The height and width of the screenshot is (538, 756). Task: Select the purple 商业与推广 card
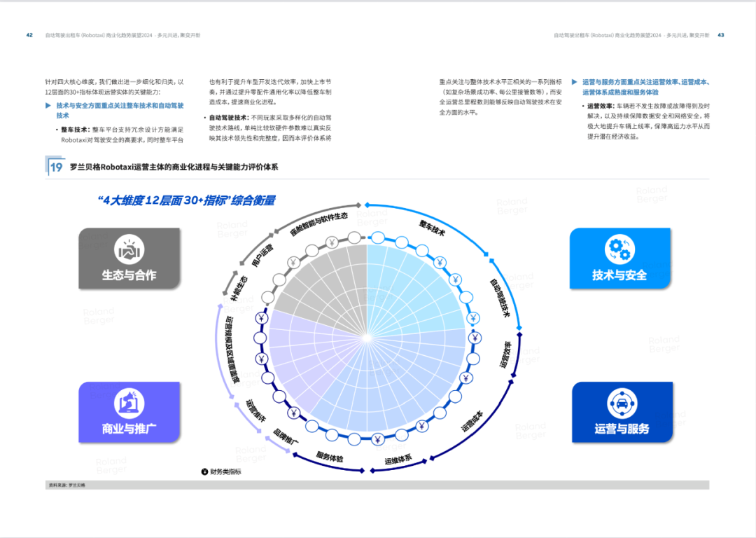pos(129,412)
